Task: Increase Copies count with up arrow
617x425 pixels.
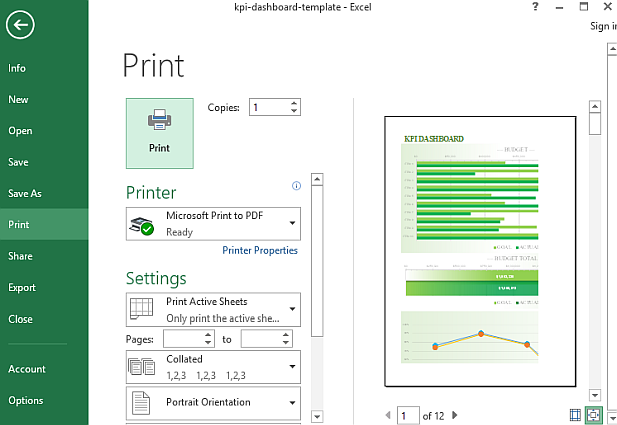Action: coord(294,103)
